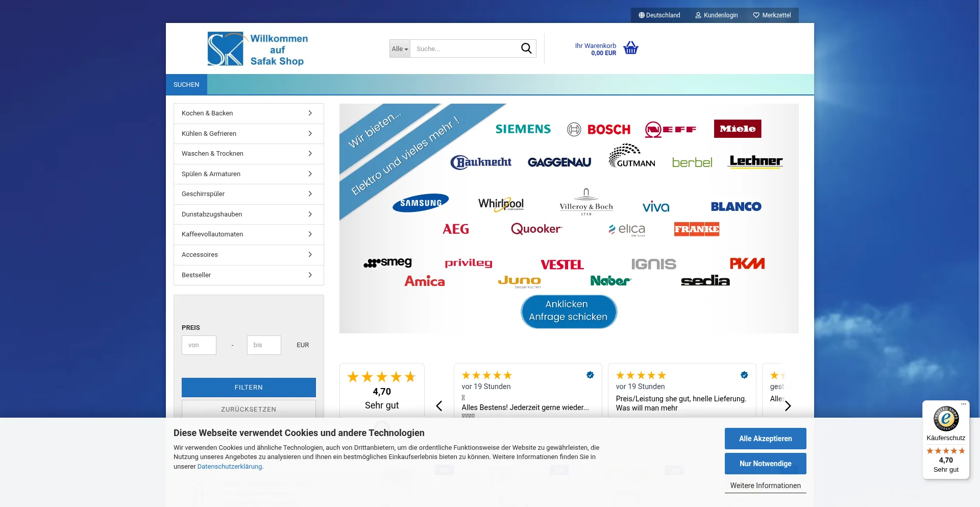Click the Trusted Shops badge seal

click(946, 419)
